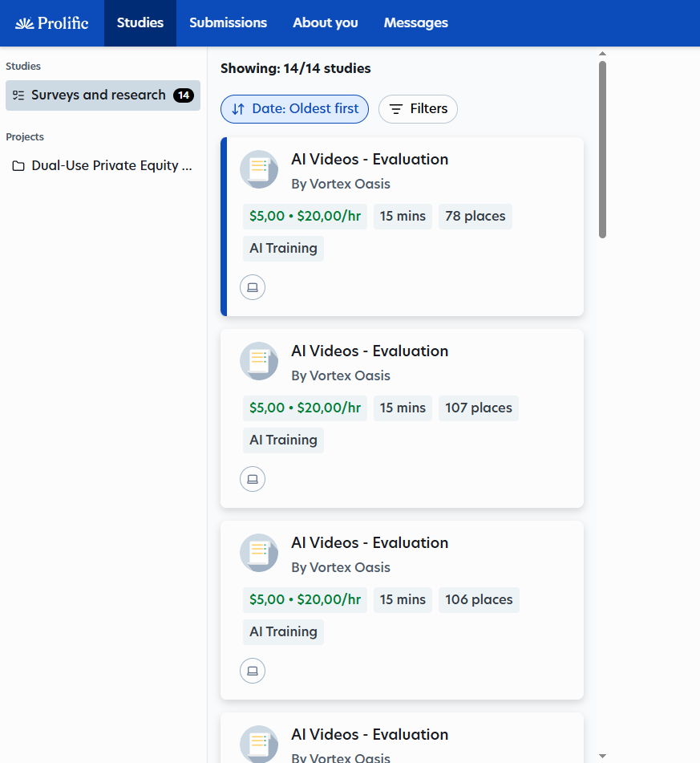Image resolution: width=700 pixels, height=763 pixels.
Task: Open study card with 78 places
Action: pos(402,227)
